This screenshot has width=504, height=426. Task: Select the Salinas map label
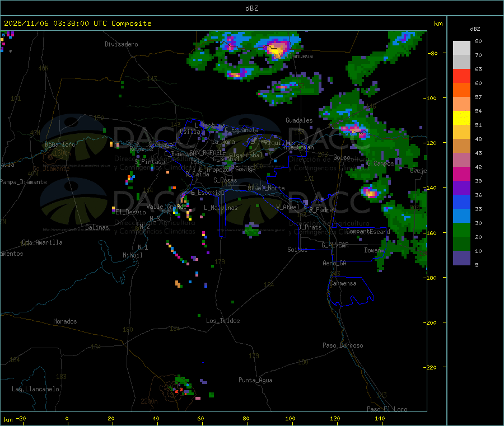(x=97, y=227)
